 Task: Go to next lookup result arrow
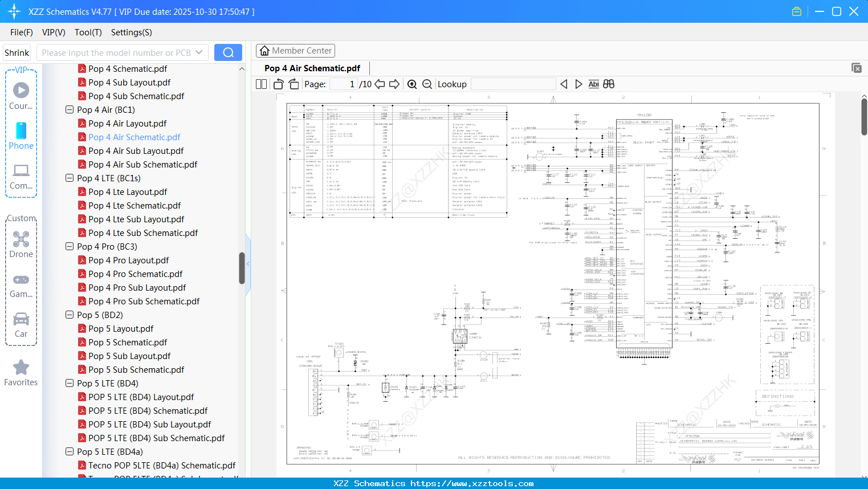click(x=578, y=84)
